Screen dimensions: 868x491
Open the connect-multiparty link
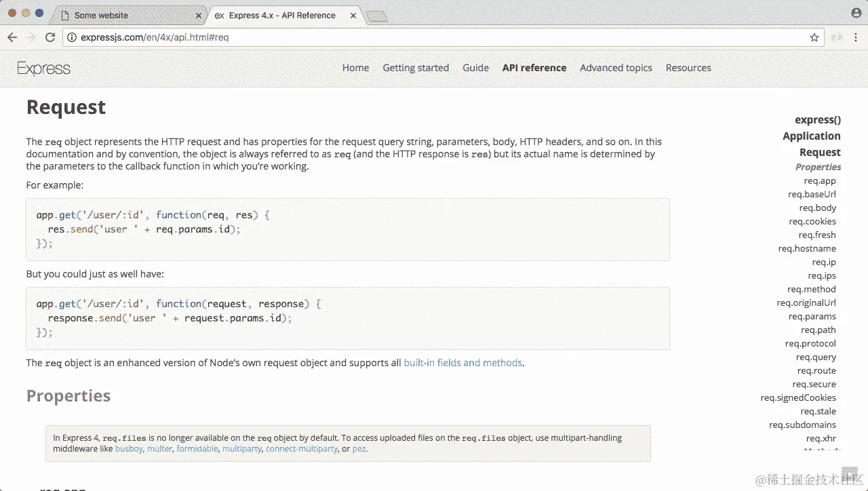point(302,449)
